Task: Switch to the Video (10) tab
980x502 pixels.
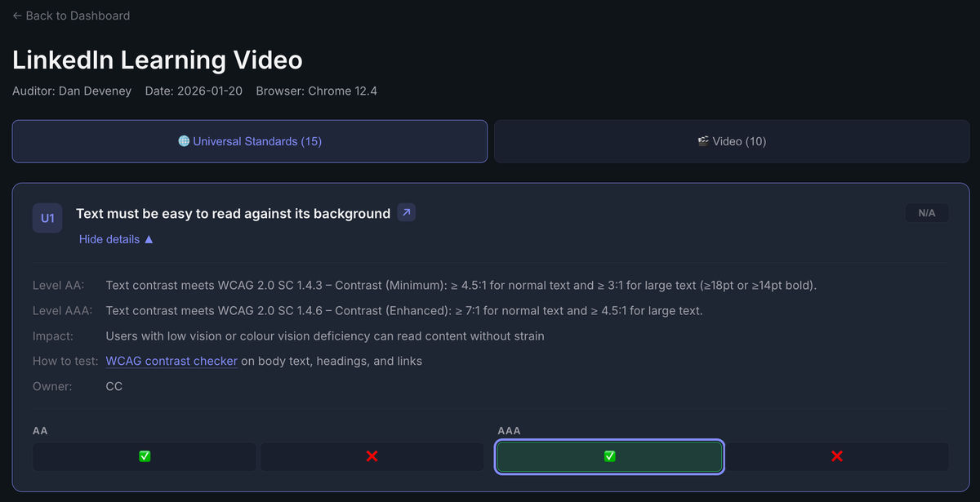Action: (732, 141)
